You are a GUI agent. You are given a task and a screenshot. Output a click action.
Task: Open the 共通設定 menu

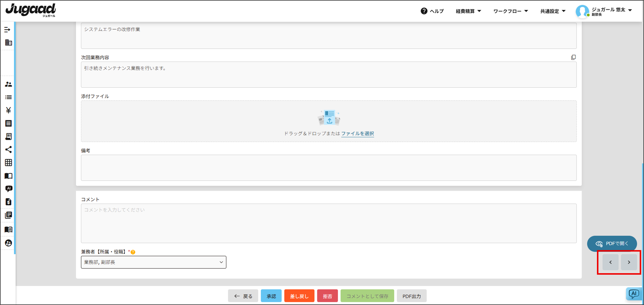[x=553, y=11]
